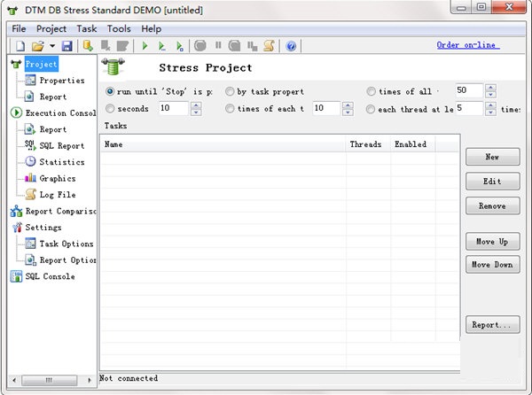Select 'run until Stop is pressed' radio button
The width and height of the screenshot is (532, 395).
tap(110, 91)
